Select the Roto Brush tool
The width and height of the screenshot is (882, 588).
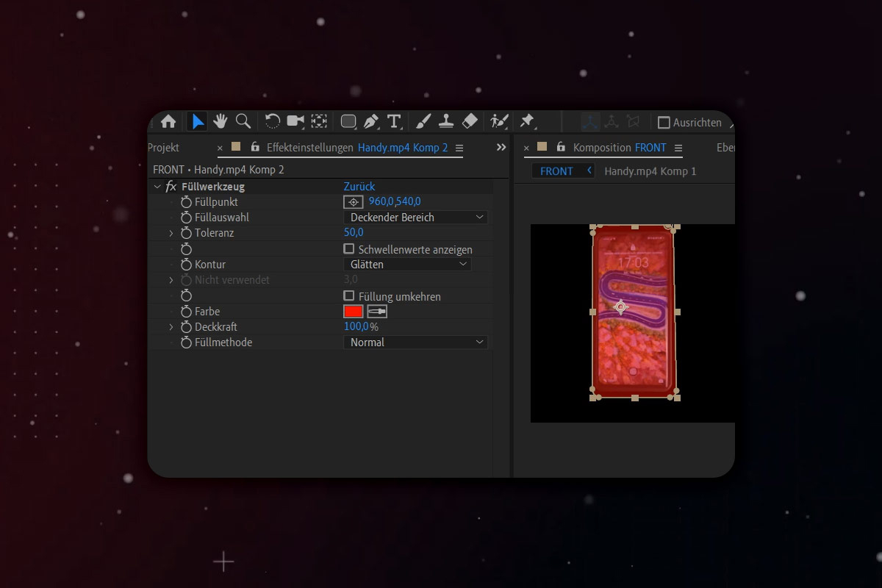click(500, 121)
